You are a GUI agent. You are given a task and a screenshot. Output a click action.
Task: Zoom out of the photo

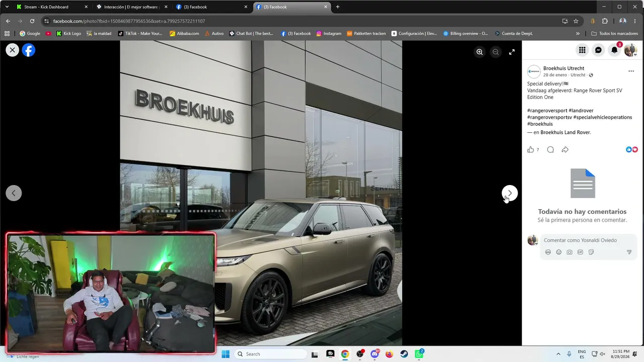click(496, 52)
